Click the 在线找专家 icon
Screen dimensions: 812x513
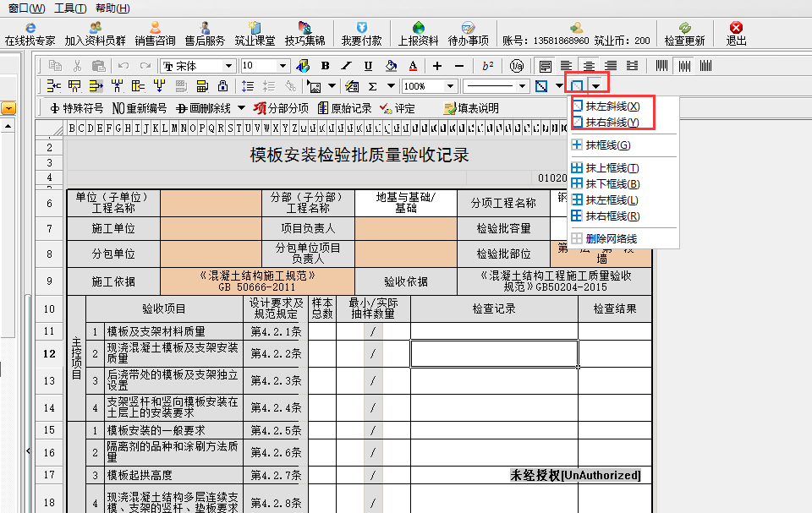point(30,34)
